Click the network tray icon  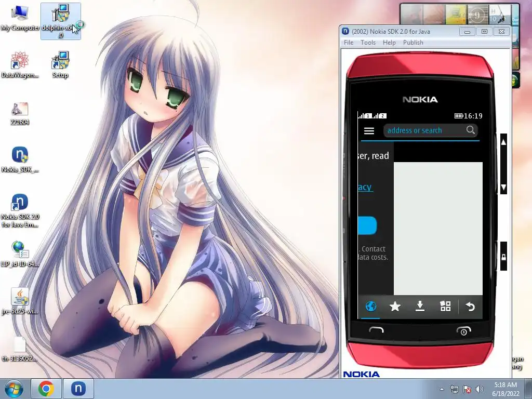click(x=454, y=389)
